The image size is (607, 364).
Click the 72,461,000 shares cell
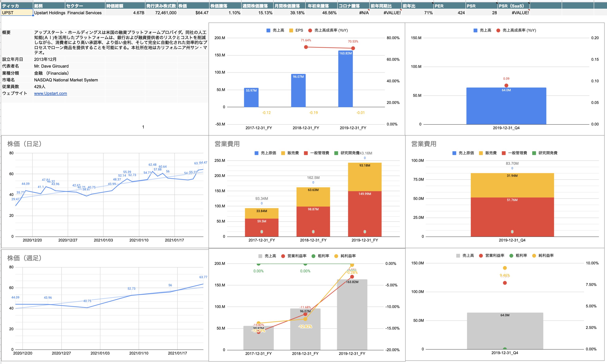pos(161,12)
